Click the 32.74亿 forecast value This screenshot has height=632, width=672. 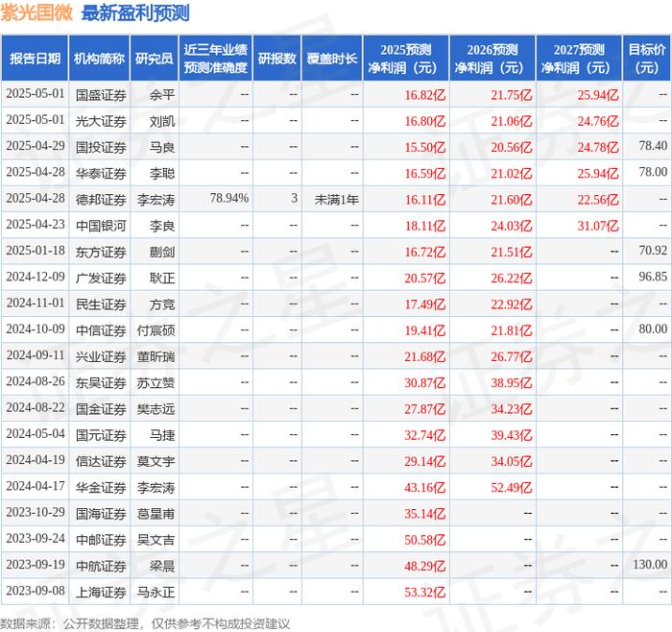pos(424,435)
